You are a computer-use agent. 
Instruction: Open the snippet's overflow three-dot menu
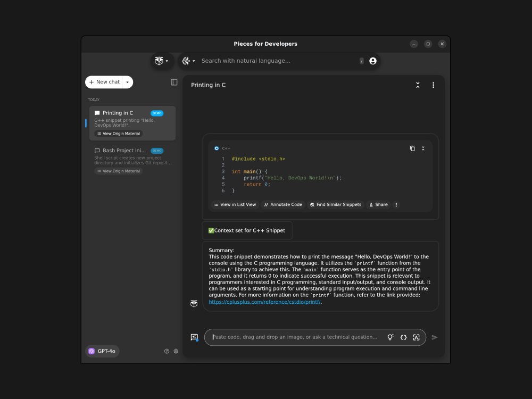coord(396,204)
